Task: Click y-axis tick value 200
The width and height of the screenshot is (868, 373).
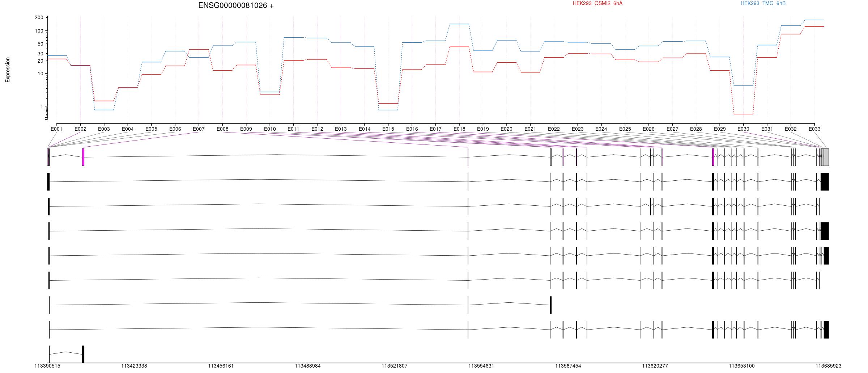Action: coord(39,17)
